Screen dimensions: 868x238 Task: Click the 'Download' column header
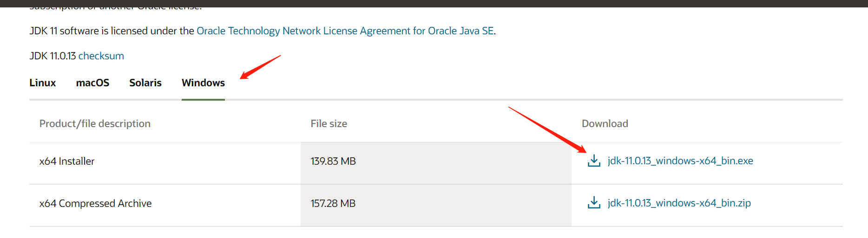605,124
